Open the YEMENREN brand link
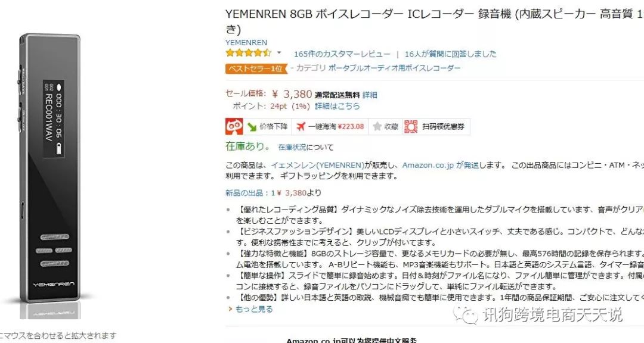644x343 pixels. point(246,42)
